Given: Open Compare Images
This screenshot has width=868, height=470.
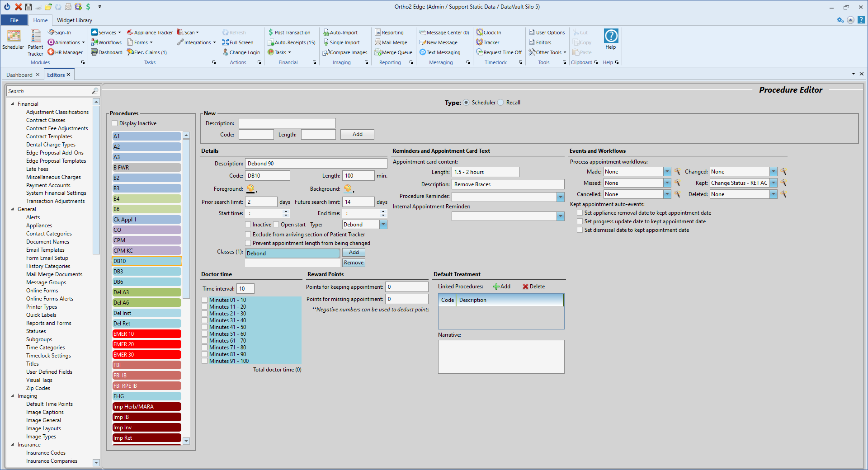Looking at the screenshot, I should 345,52.
